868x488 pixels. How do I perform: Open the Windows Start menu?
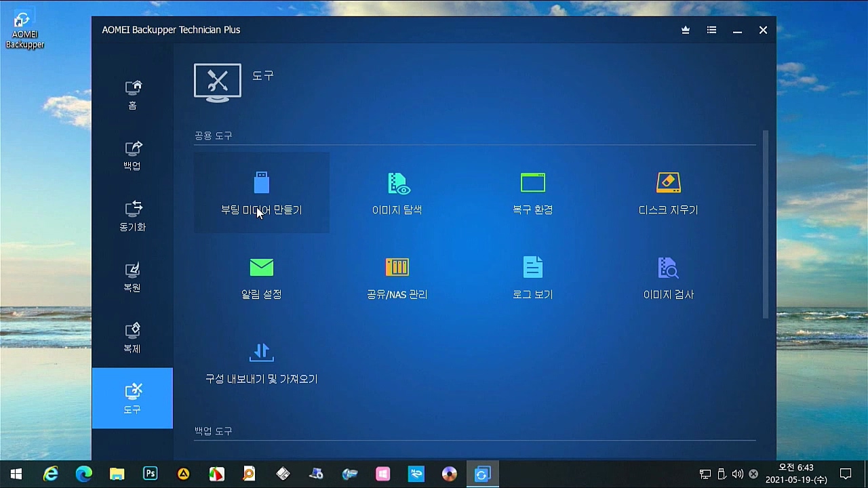(x=16, y=474)
